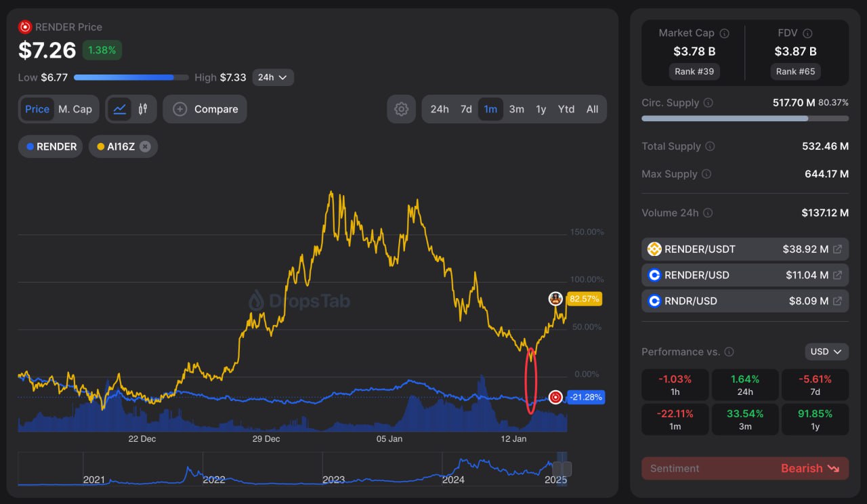
Task: Click FDV info icon
Action: 807,33
